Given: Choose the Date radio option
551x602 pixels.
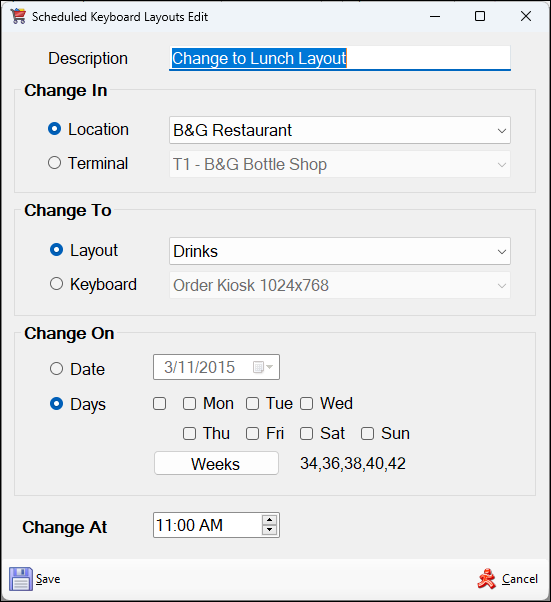Looking at the screenshot, I should point(56,369).
